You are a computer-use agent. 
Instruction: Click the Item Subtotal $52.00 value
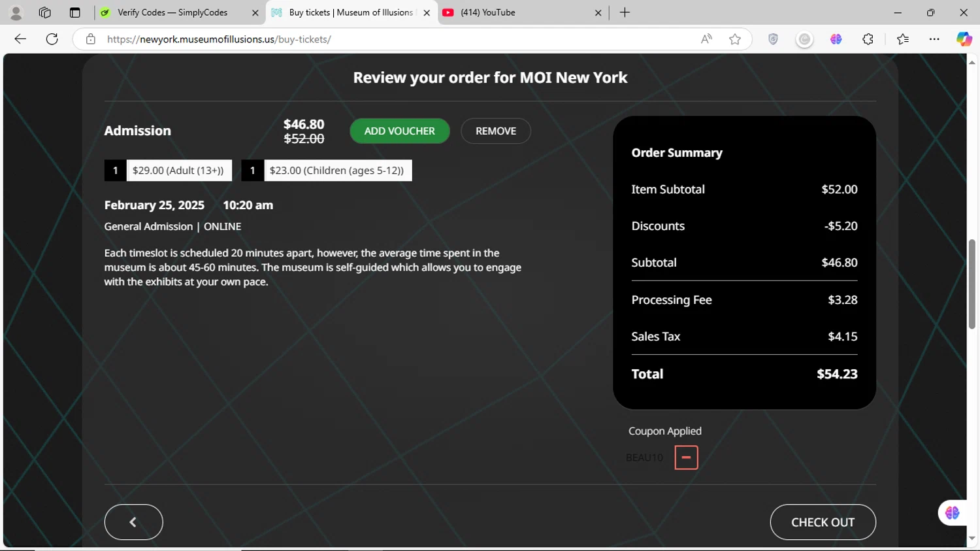(840, 190)
